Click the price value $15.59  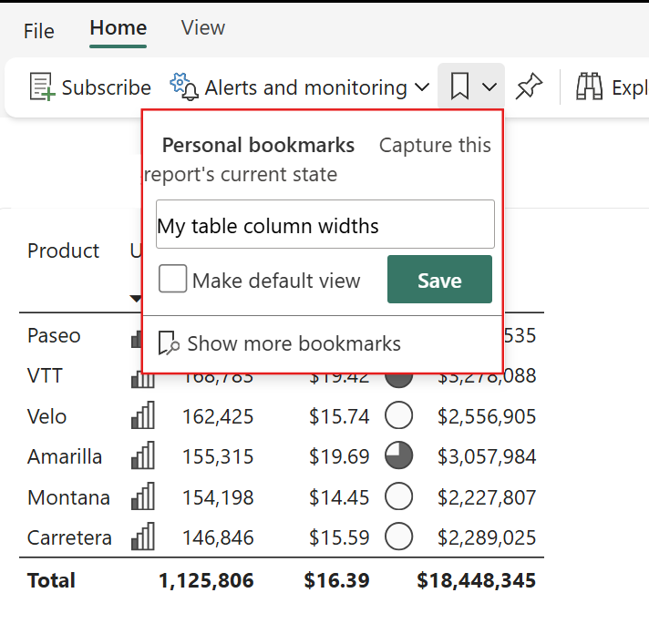coord(339,538)
